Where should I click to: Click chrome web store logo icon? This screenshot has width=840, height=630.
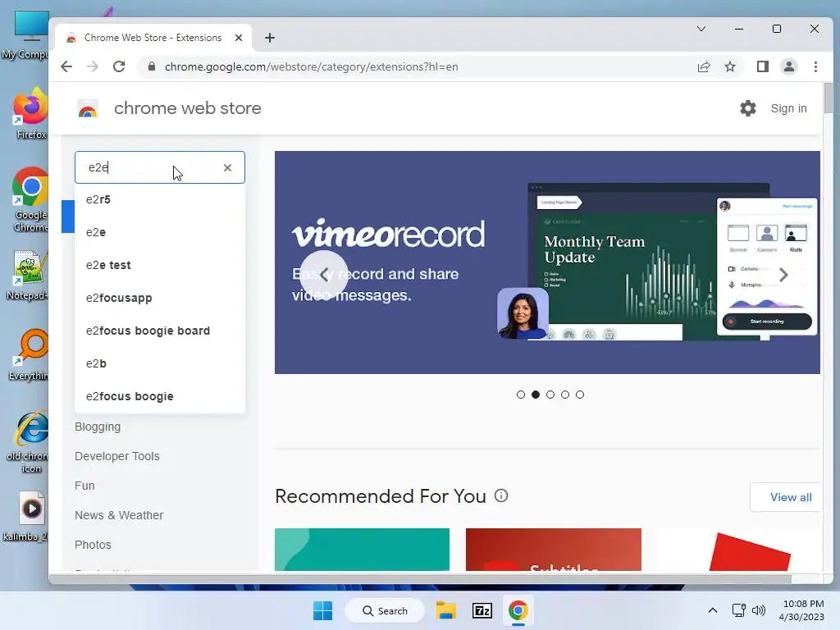88,109
